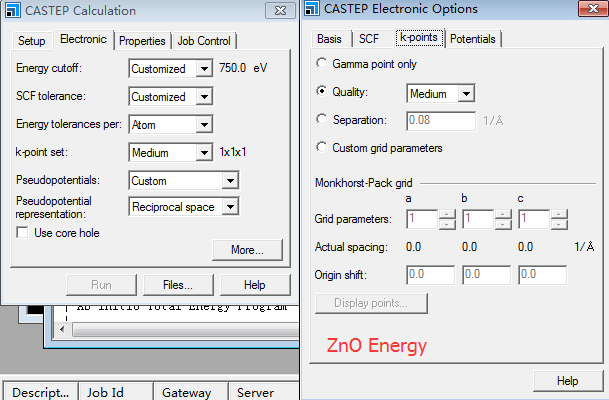Decrease grid parameter a
Image resolution: width=609 pixels, height=400 pixels.
click(x=447, y=224)
